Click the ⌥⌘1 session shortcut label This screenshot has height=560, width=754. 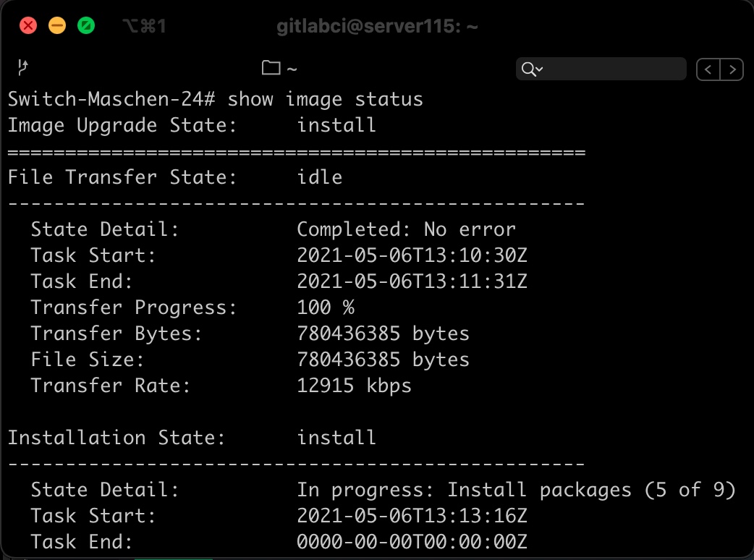click(144, 27)
